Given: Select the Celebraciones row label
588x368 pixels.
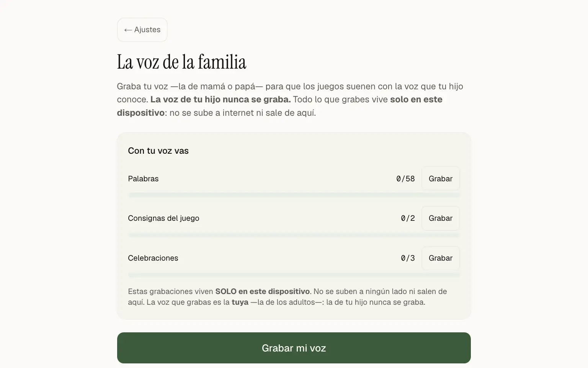Looking at the screenshot, I should point(153,258).
